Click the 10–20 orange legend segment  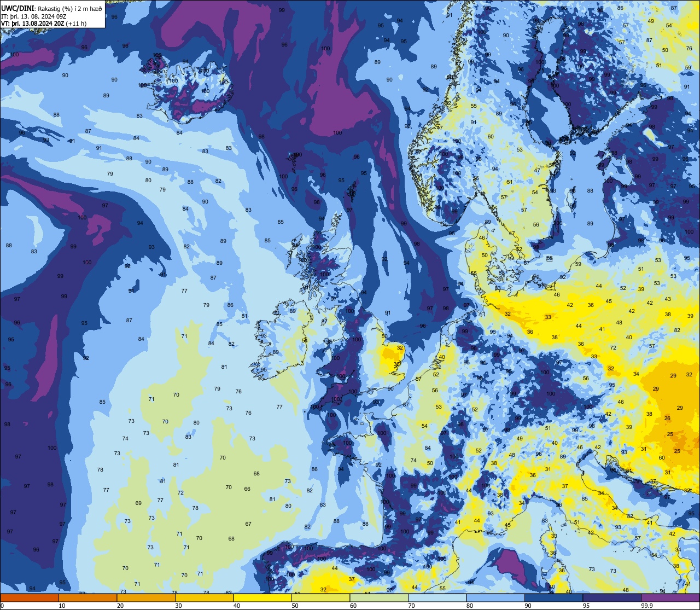[87, 598]
